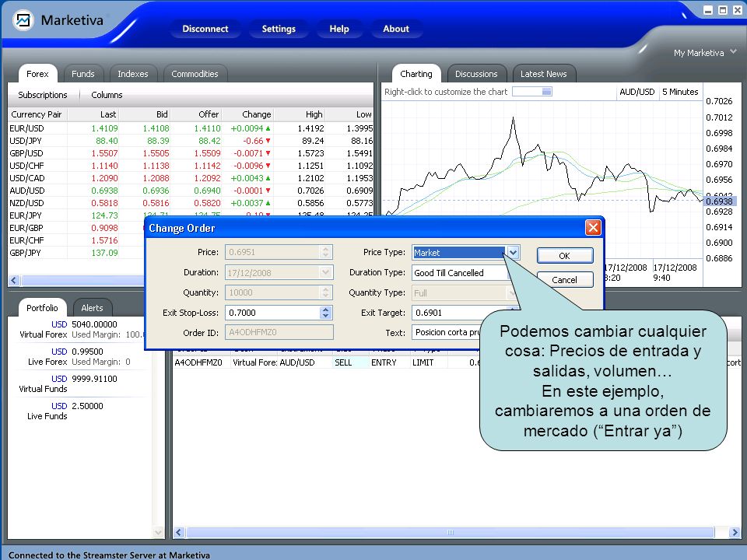Sort by the High column header

click(300, 114)
